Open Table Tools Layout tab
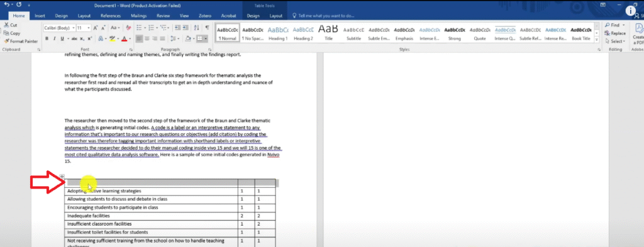The height and width of the screenshot is (247, 644). pyautogui.click(x=276, y=16)
